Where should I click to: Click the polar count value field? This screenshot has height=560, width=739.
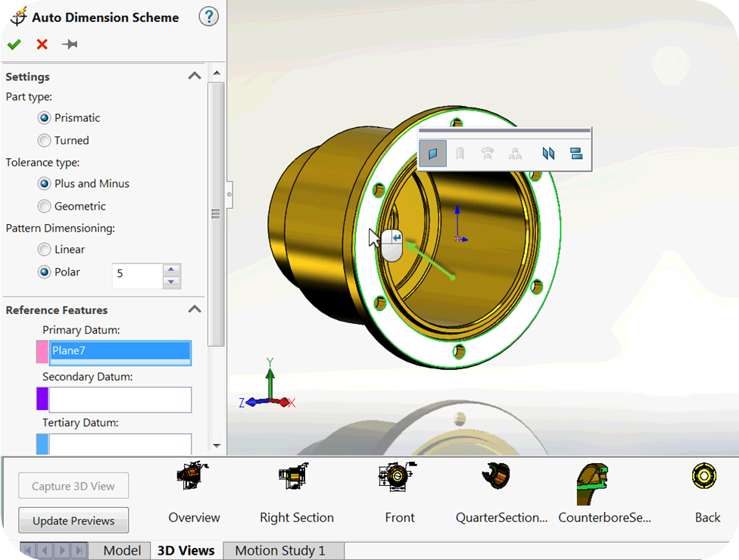[138, 275]
